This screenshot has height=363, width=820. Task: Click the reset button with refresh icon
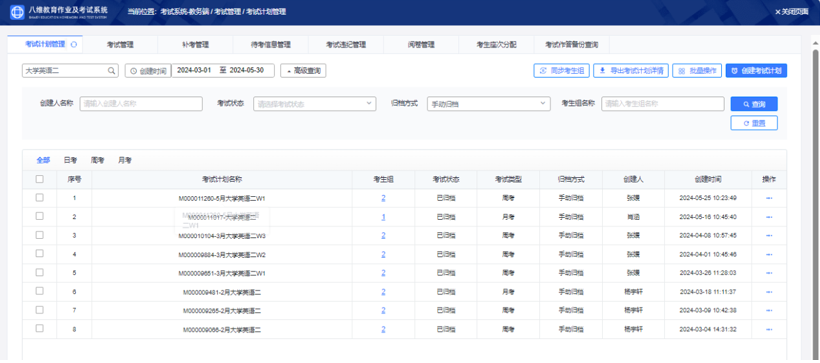(754, 123)
